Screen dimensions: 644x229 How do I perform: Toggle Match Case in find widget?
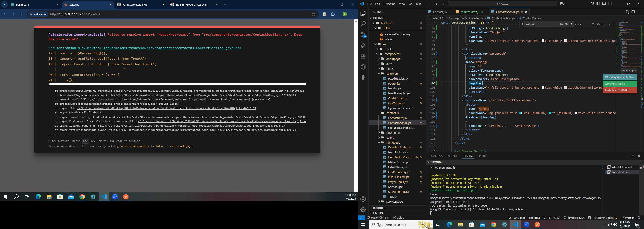[561, 24]
